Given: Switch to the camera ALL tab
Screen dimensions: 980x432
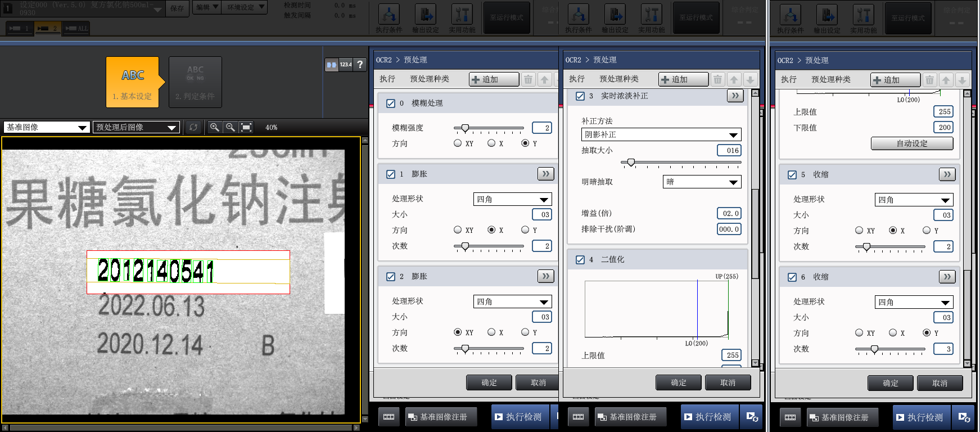Looking at the screenshot, I should [x=76, y=28].
